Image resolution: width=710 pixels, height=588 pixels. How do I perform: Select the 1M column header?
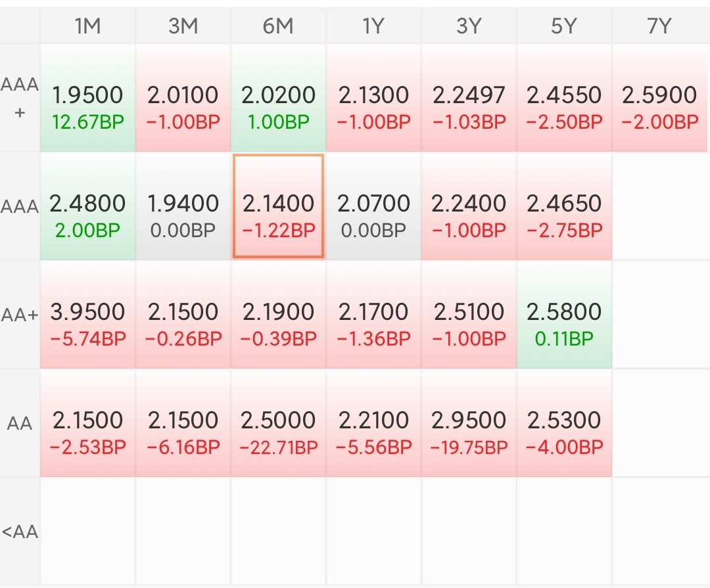tap(87, 26)
